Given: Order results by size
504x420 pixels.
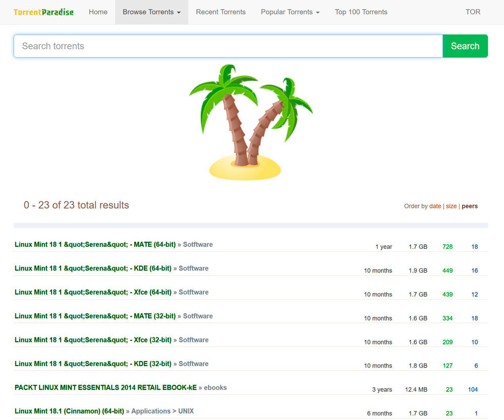Looking at the screenshot, I should (451, 206).
